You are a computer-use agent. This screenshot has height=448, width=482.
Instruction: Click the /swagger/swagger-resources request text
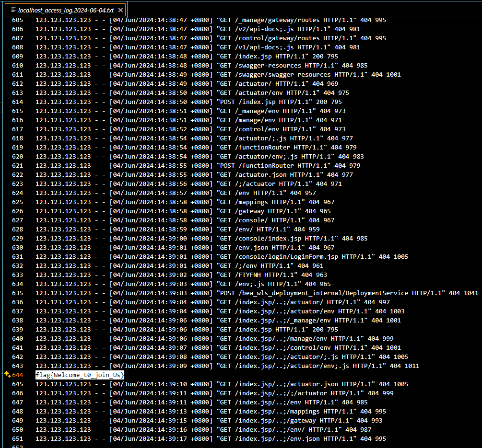click(283, 75)
